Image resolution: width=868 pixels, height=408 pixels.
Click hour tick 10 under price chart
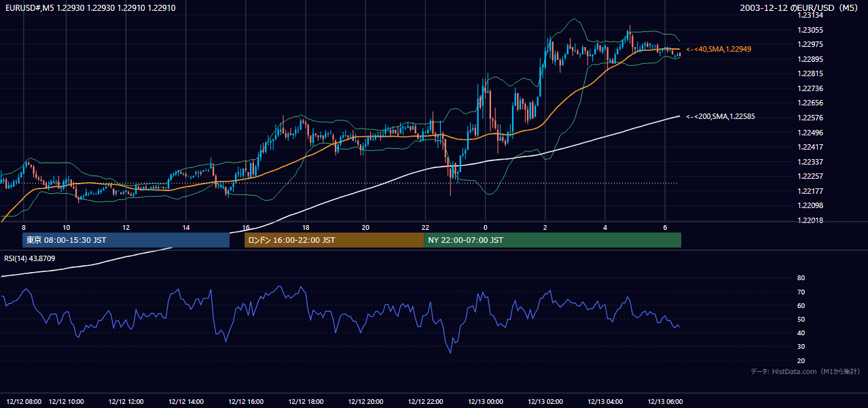pyautogui.click(x=66, y=227)
